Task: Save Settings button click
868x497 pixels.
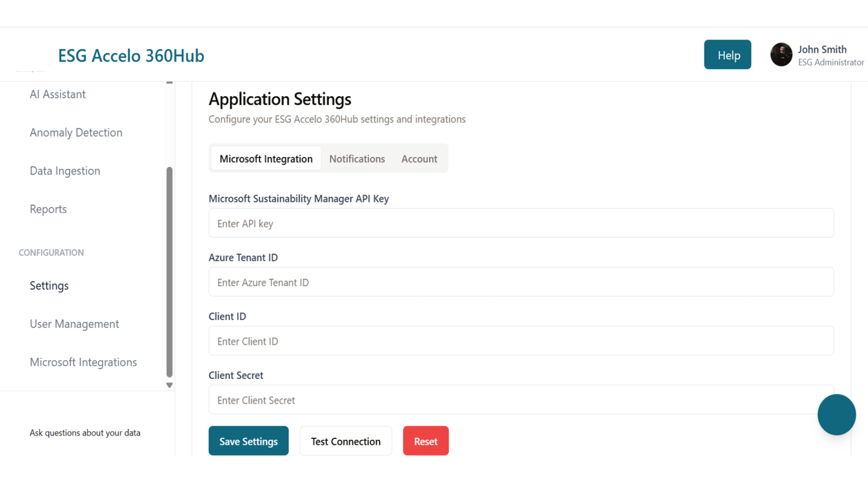Action: pos(249,441)
